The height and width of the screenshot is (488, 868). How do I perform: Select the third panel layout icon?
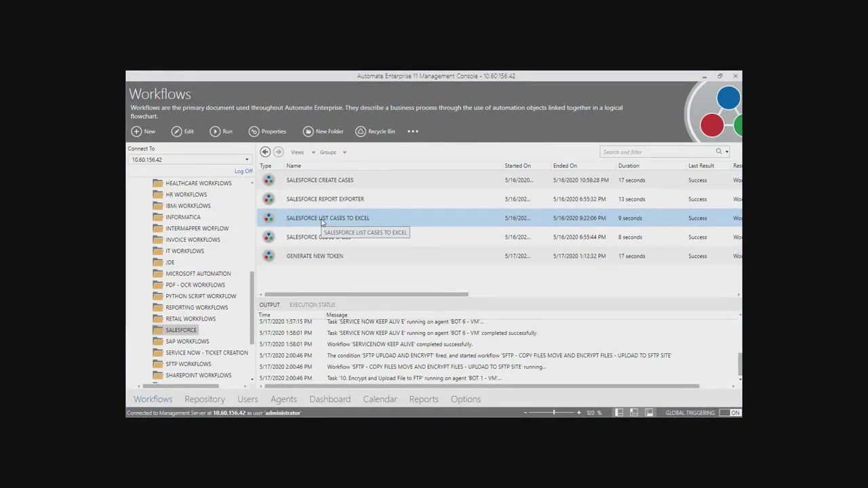649,412
